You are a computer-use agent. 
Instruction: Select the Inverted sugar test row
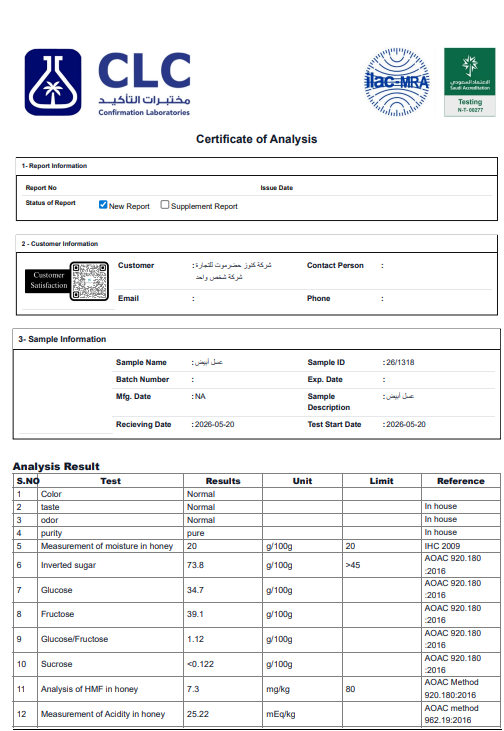[x=257, y=565]
